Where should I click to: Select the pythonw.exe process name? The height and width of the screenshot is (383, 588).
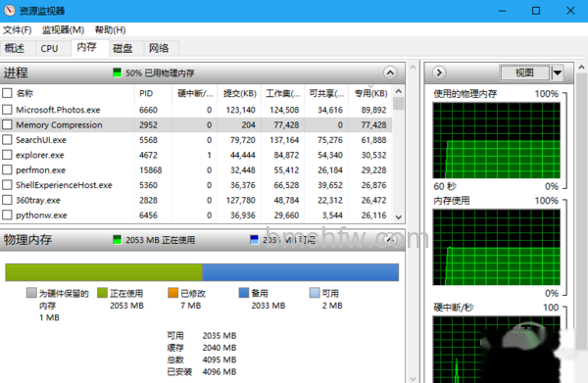pos(41,215)
